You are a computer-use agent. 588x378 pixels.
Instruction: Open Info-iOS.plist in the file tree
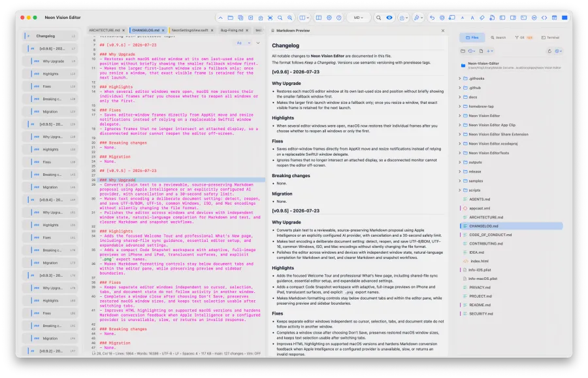click(480, 270)
